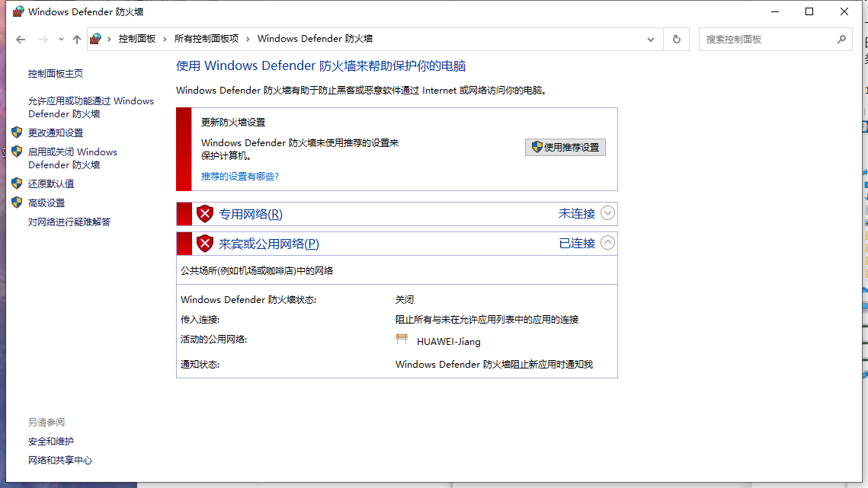Collapse the 来宾或公用网络 section

click(607, 242)
